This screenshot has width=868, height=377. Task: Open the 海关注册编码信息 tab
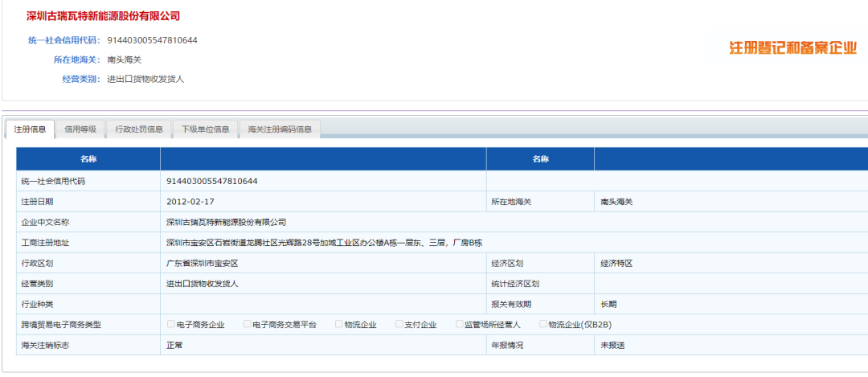pos(280,129)
